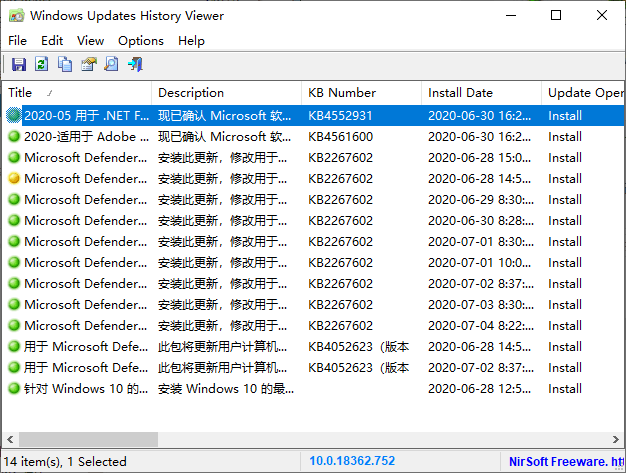This screenshot has height=473, width=626.
Task: Open the Options menu
Action: 141,41
